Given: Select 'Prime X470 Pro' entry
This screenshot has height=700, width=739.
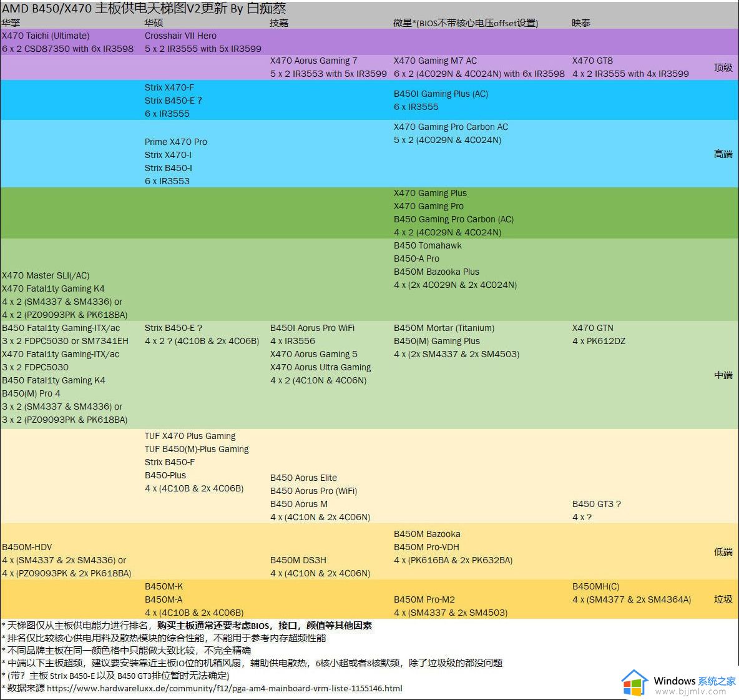Looking at the screenshot, I should coord(176,142).
